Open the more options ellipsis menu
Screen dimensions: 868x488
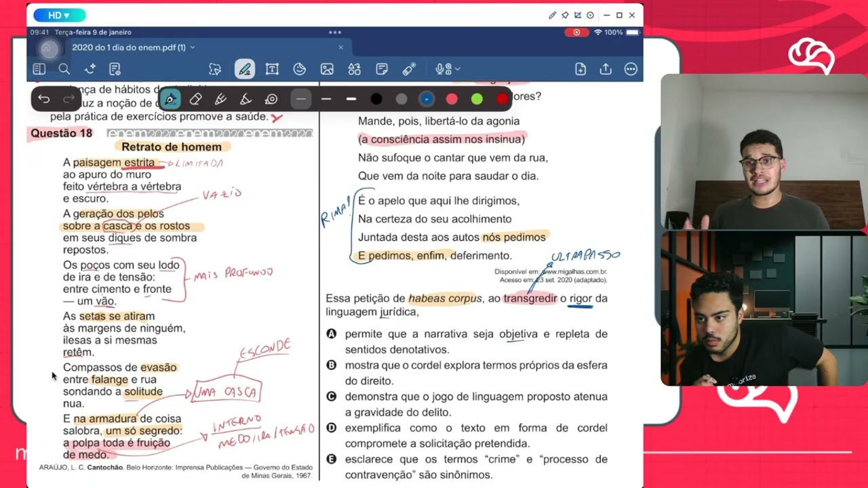[x=631, y=69]
